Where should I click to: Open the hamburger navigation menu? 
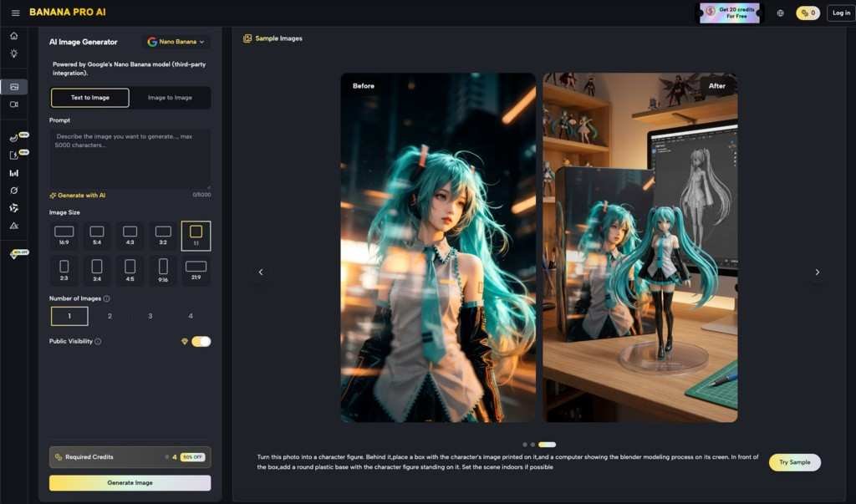15,12
